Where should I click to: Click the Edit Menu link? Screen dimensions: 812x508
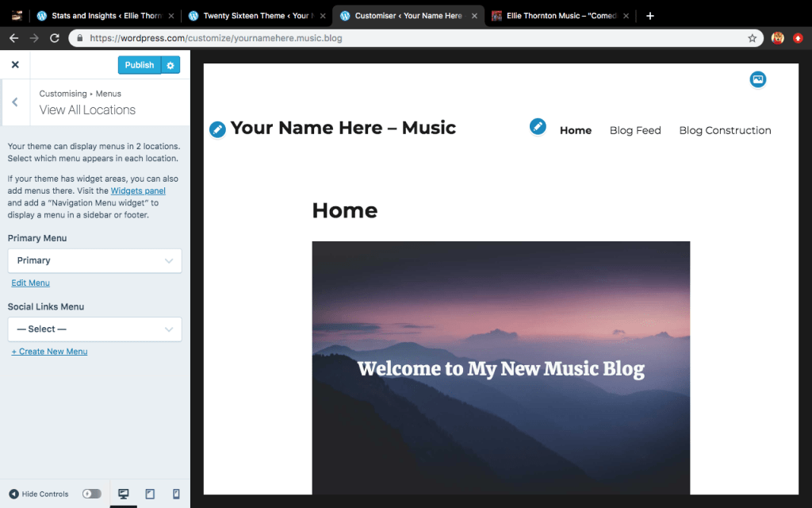31,283
